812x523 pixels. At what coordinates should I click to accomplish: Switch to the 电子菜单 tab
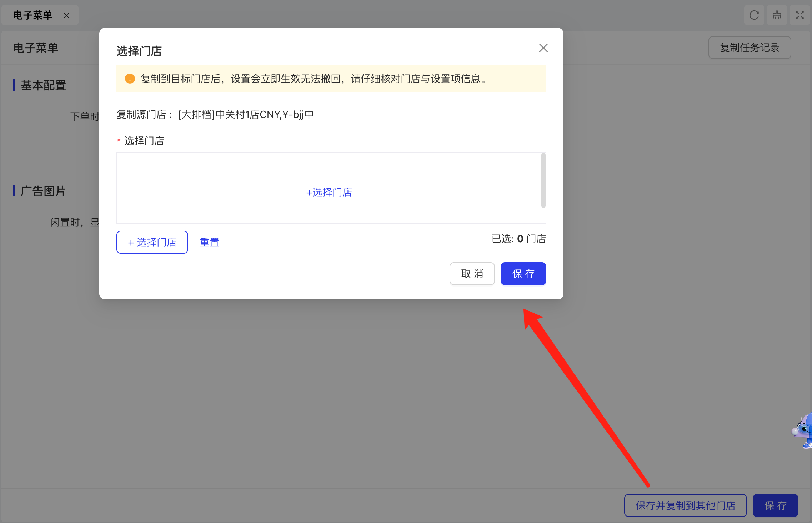point(33,15)
